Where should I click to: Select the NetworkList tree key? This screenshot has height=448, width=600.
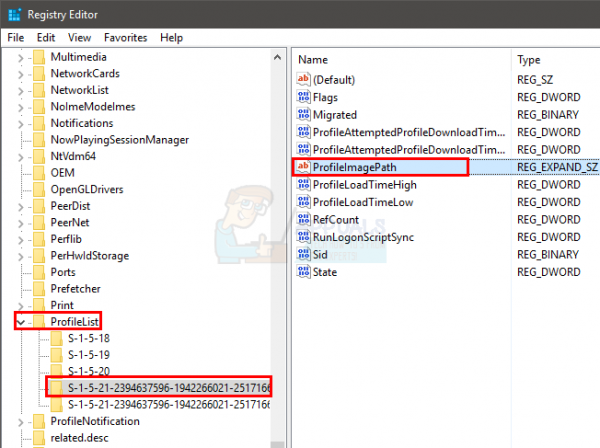(x=80, y=90)
